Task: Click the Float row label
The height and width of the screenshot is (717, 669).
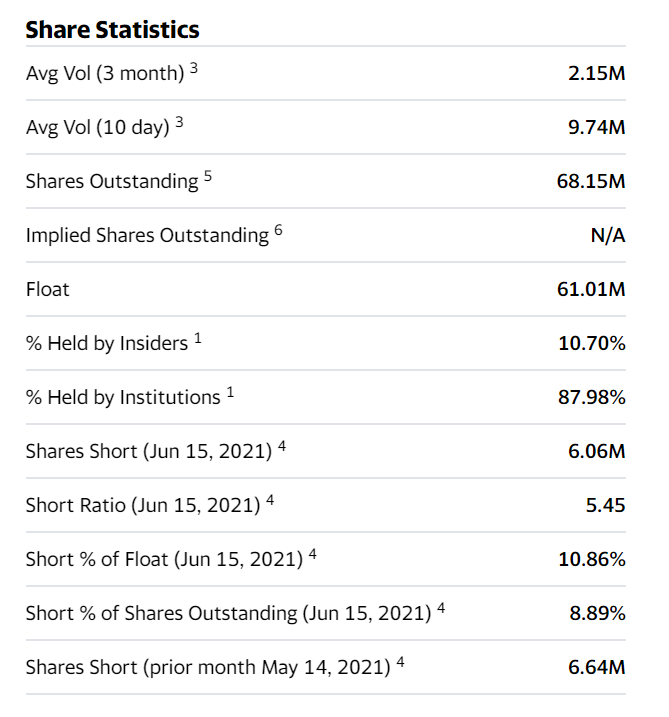Action: coord(48,290)
